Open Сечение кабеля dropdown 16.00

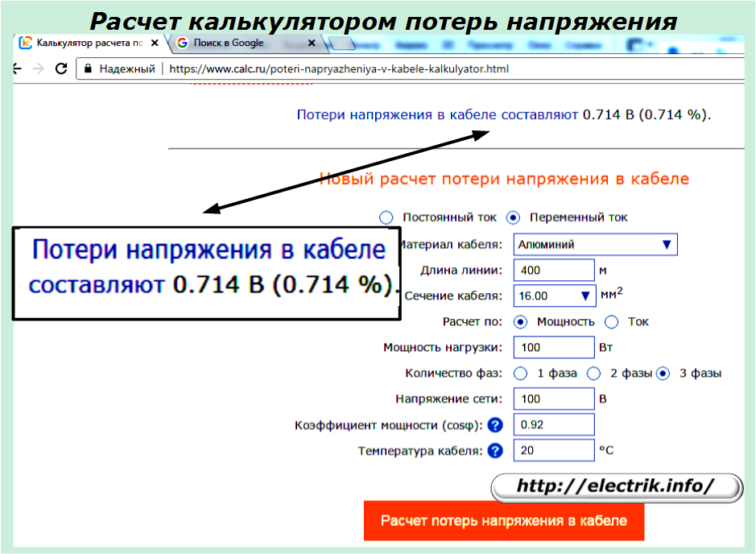tap(553, 296)
